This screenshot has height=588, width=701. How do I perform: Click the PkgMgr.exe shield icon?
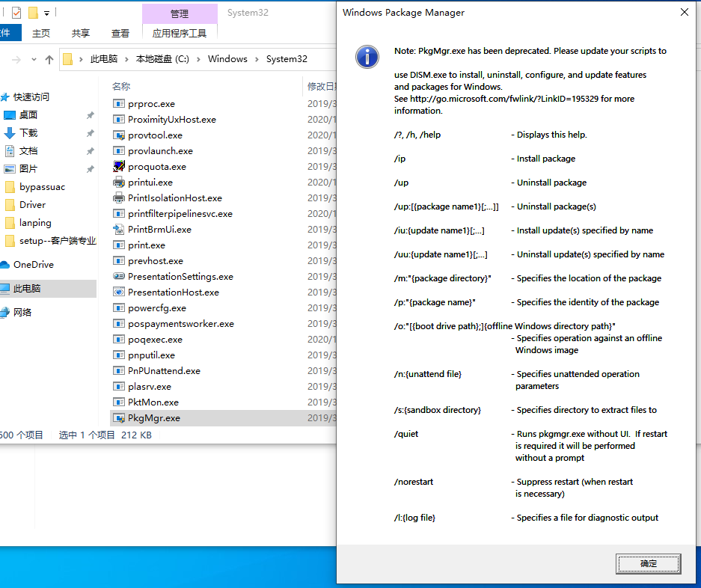118,418
